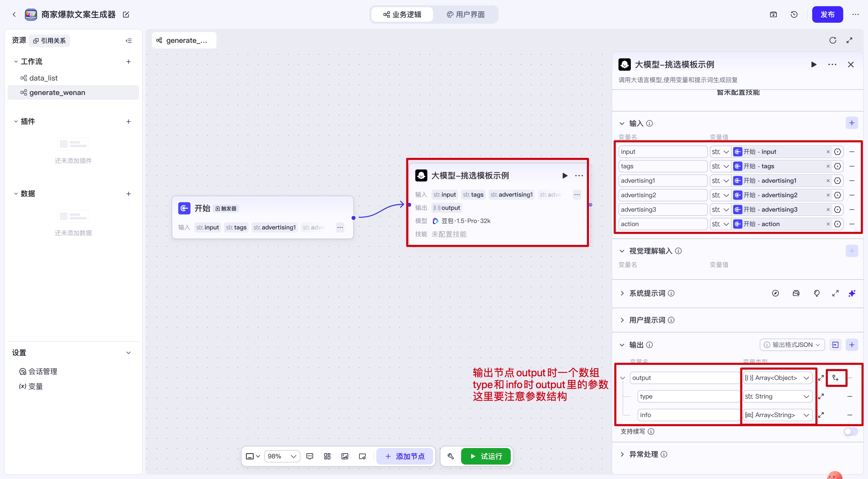This screenshot has height=479, width=868.
Task: Switch to the 用户界面 tab
Action: click(466, 14)
